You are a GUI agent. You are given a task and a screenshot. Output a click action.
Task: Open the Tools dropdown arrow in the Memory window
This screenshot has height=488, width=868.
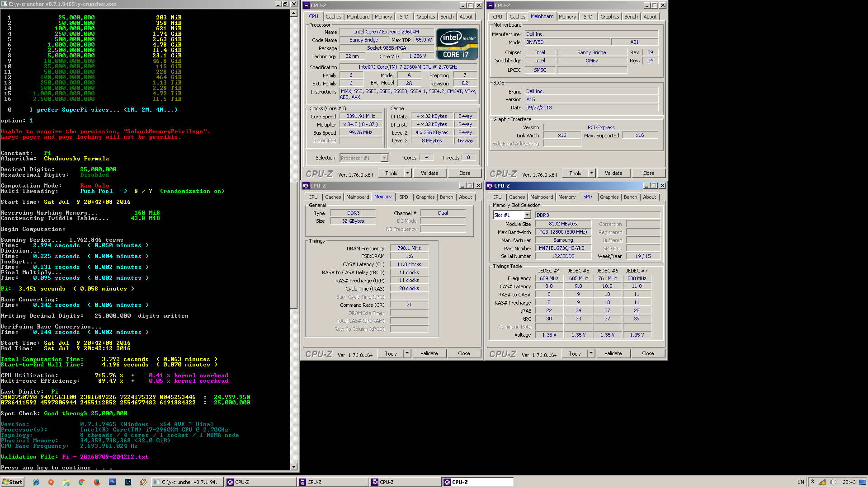pos(407,353)
